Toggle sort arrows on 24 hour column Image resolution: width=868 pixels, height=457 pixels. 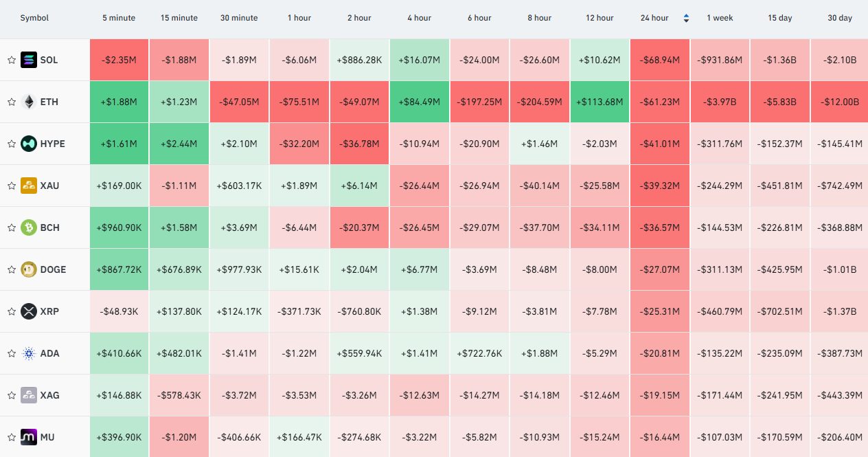[686, 18]
